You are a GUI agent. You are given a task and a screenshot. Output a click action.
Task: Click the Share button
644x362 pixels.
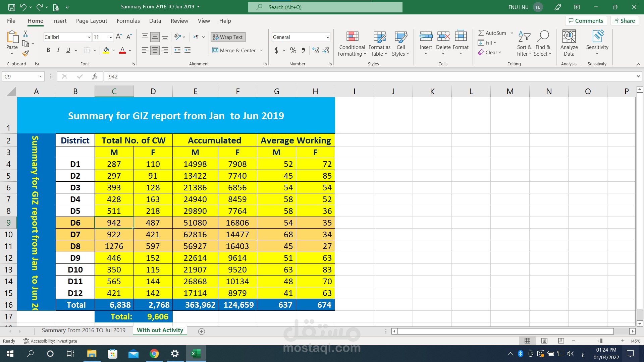624,21
